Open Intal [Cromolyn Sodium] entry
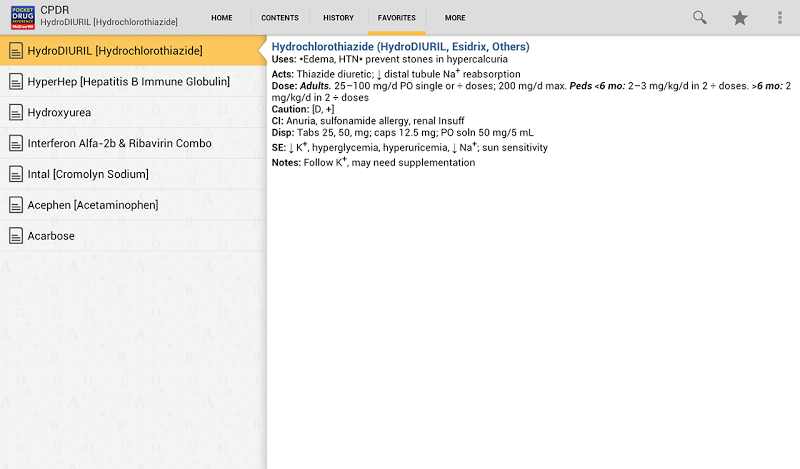This screenshot has width=800, height=469. click(133, 174)
